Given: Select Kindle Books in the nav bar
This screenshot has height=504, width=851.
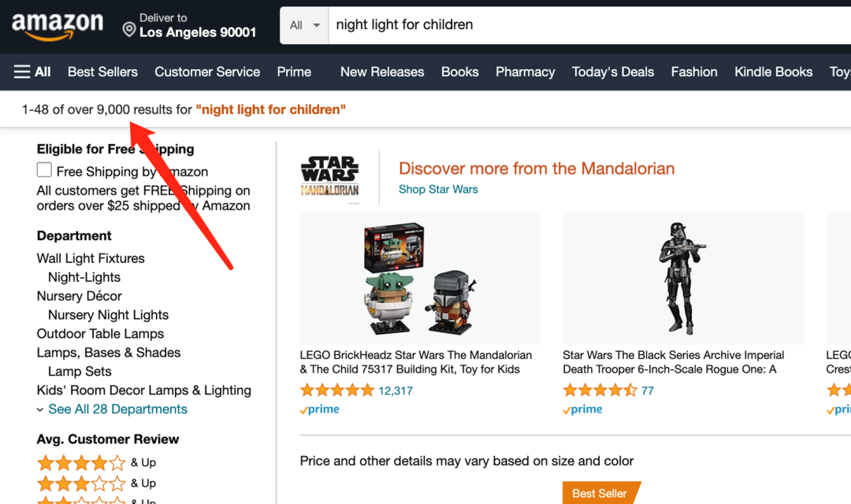Looking at the screenshot, I should (x=774, y=72).
